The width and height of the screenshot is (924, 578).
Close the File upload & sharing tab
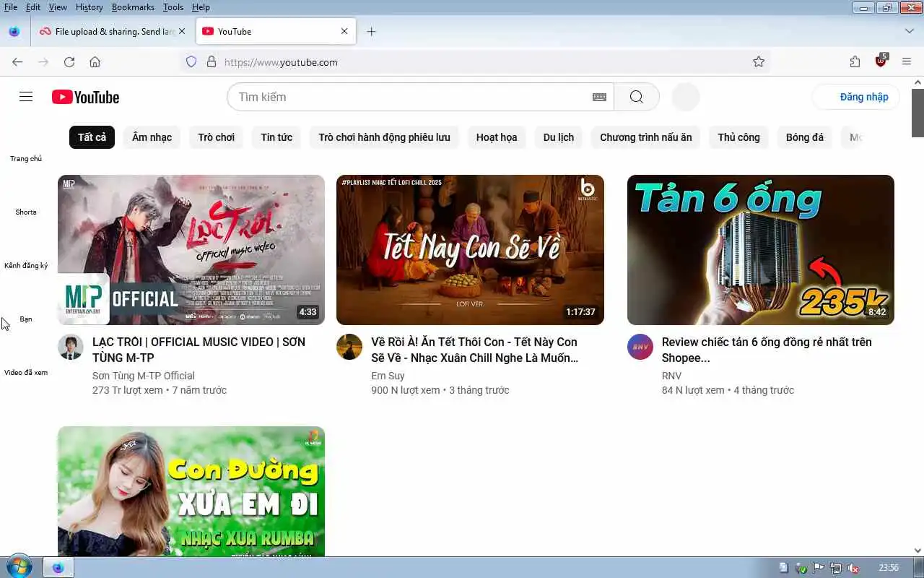182,32
